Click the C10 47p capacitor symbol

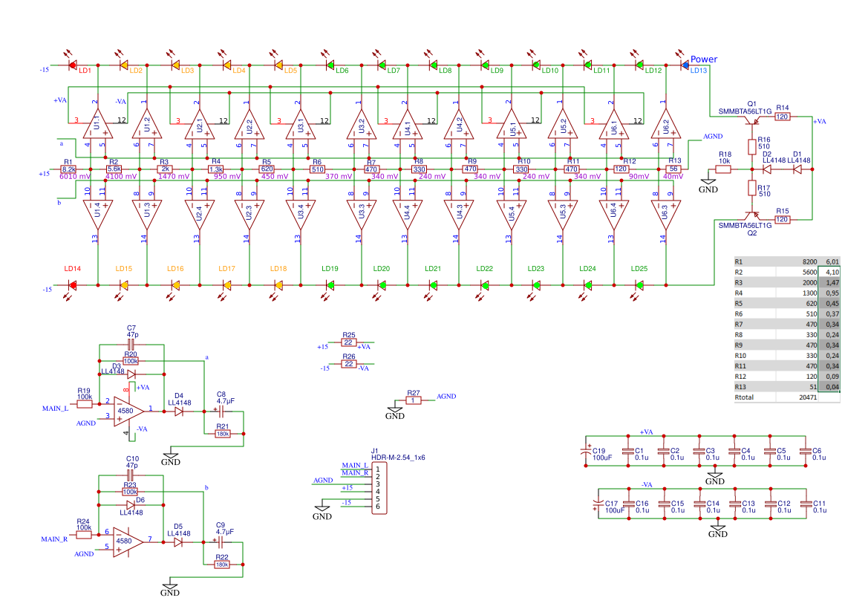131,475
